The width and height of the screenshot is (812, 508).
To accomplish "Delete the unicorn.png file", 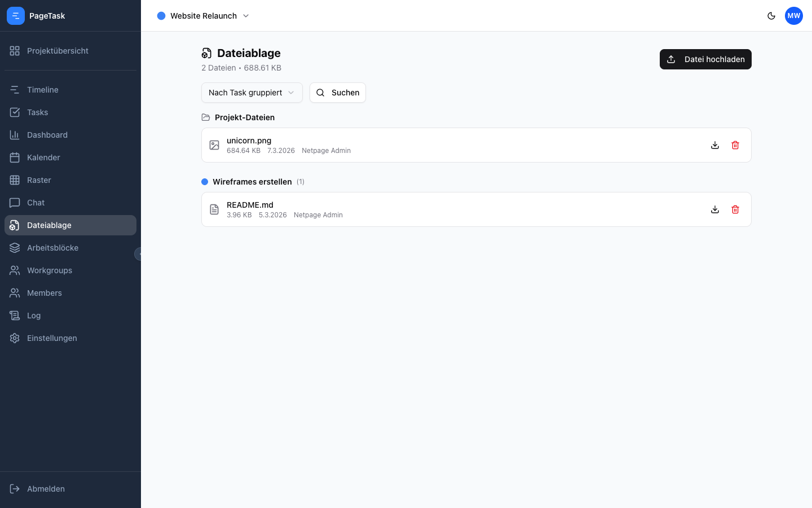I will [x=735, y=145].
